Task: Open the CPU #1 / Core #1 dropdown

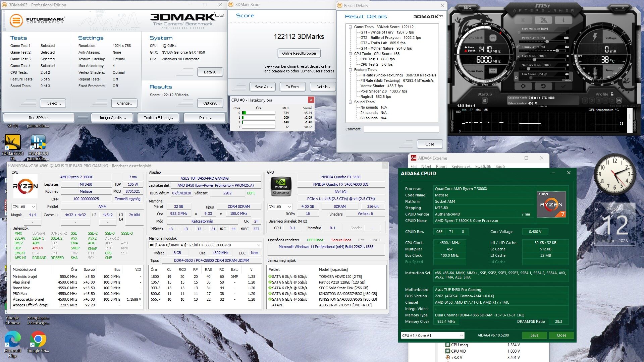Action: 432,335
